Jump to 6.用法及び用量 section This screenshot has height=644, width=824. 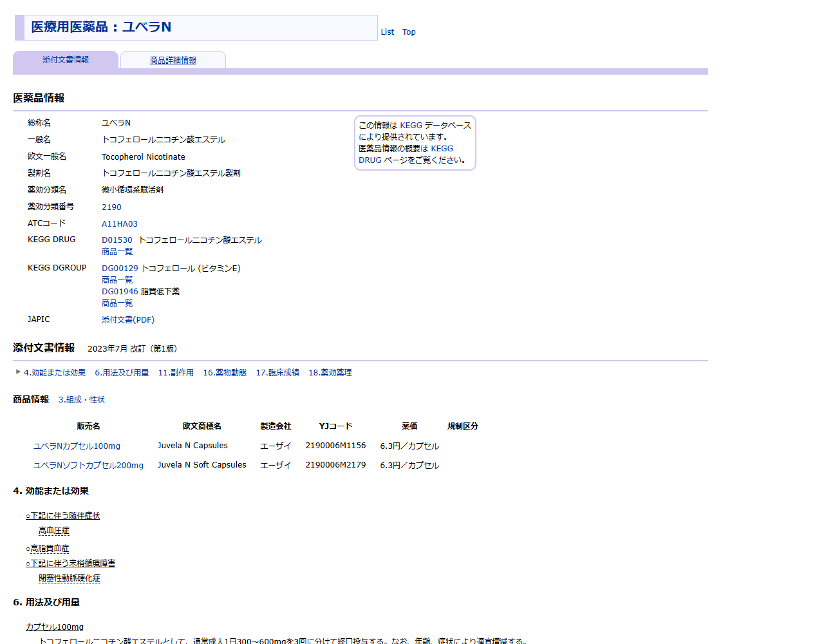tap(122, 373)
